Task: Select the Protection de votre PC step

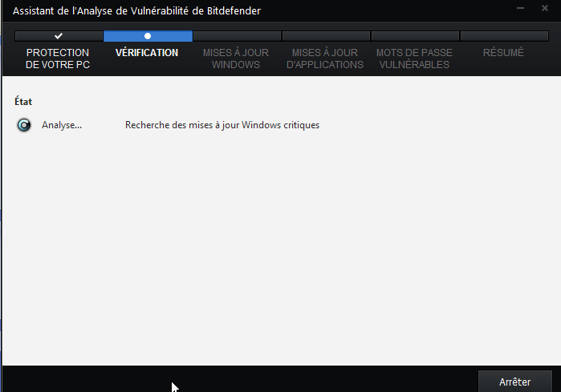Action: coord(58,59)
